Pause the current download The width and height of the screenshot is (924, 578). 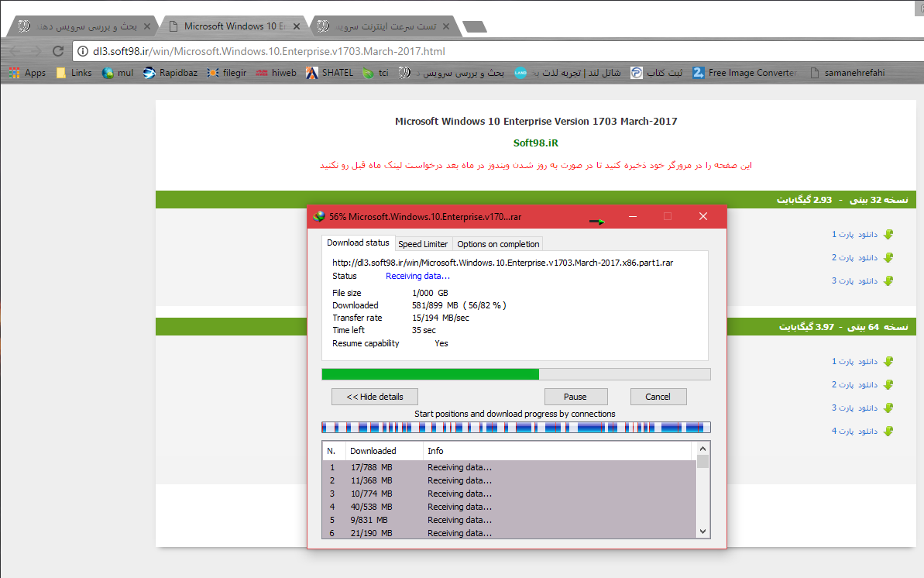point(575,397)
